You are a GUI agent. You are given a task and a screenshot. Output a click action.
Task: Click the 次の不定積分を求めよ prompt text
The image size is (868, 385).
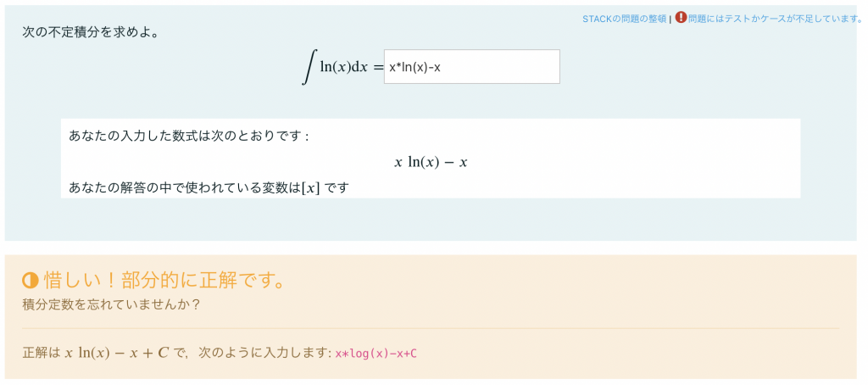(91, 31)
